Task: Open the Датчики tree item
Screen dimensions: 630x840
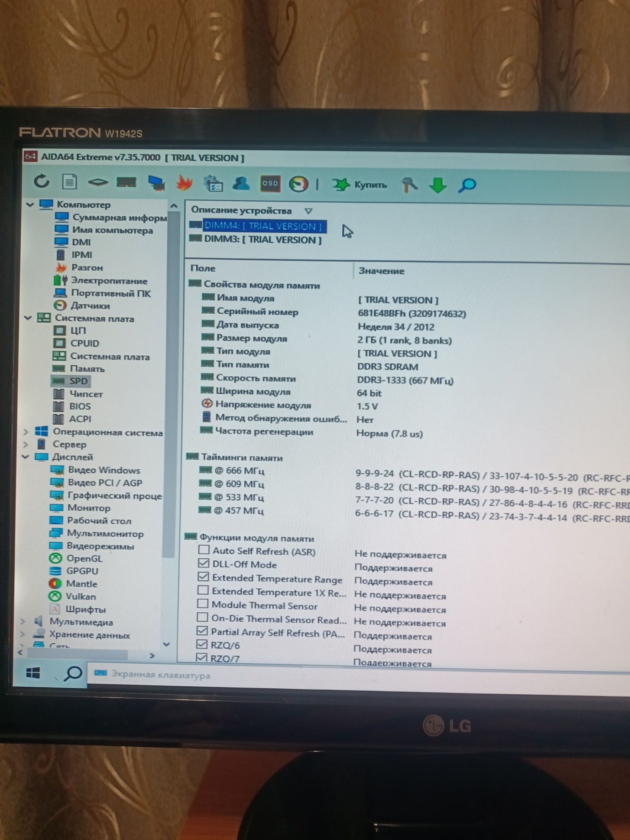Action: [82, 305]
